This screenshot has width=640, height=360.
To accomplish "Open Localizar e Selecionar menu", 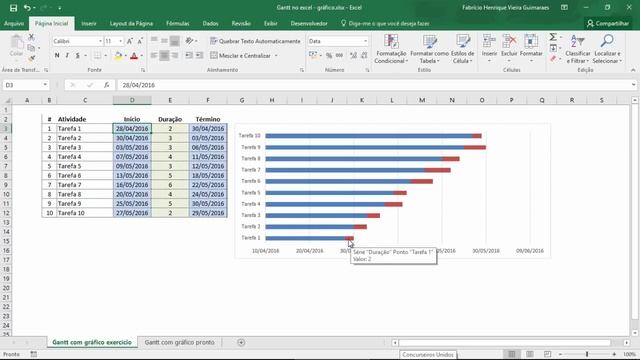I will (x=607, y=49).
